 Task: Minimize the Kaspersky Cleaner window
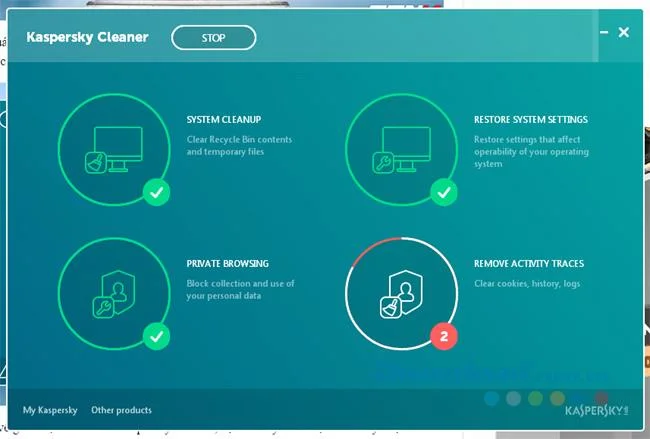(x=604, y=32)
